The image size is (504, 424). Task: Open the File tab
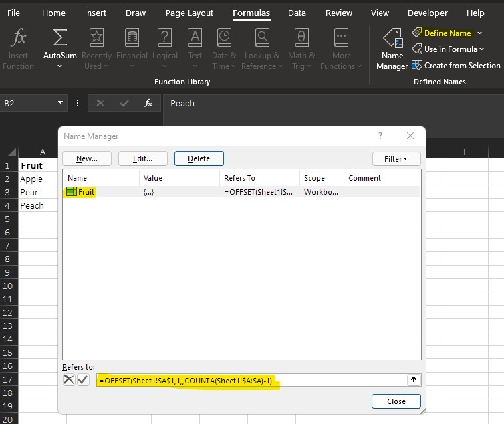(x=13, y=13)
